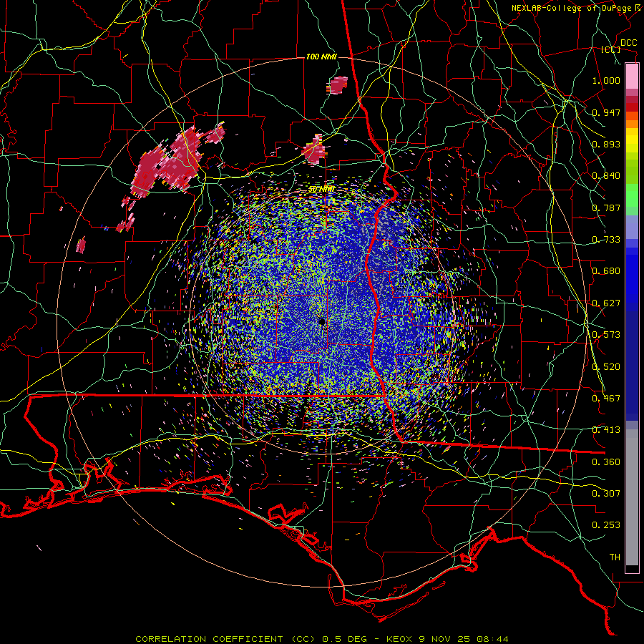Click the 0.787 scale value

(606, 208)
